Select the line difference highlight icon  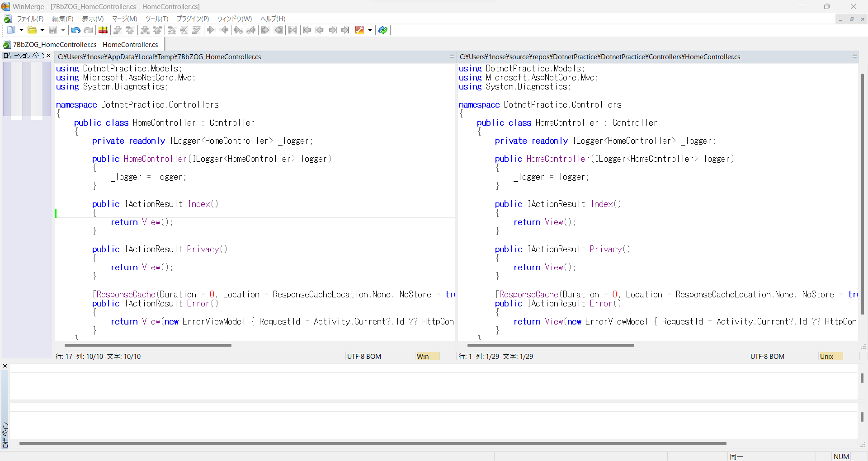[103, 30]
